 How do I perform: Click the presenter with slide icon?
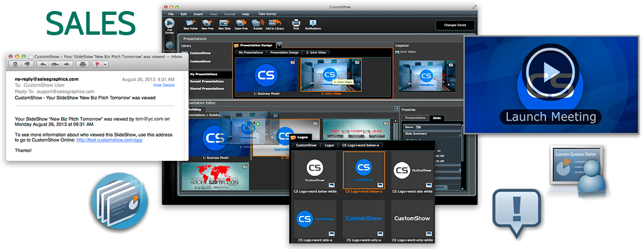click(577, 171)
